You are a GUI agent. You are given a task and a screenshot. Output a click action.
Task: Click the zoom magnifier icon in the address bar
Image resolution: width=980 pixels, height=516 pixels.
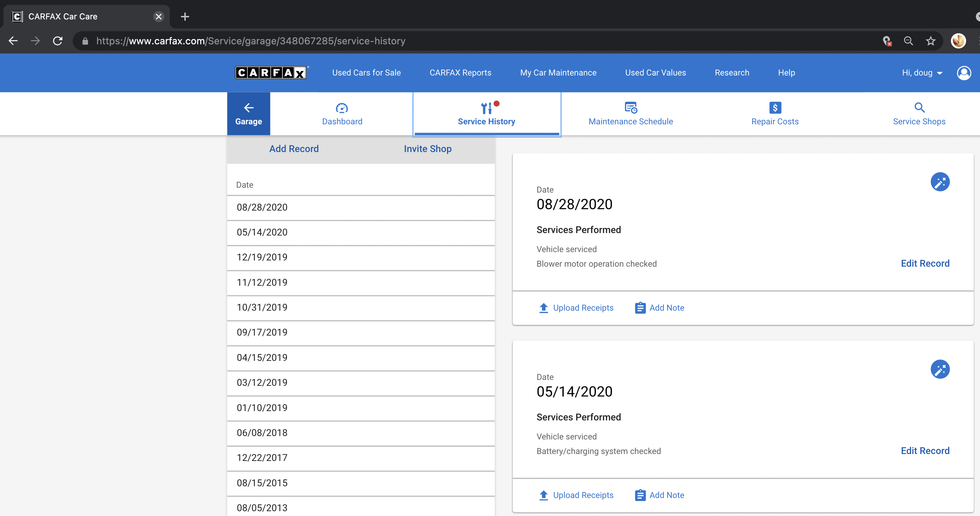click(x=908, y=41)
